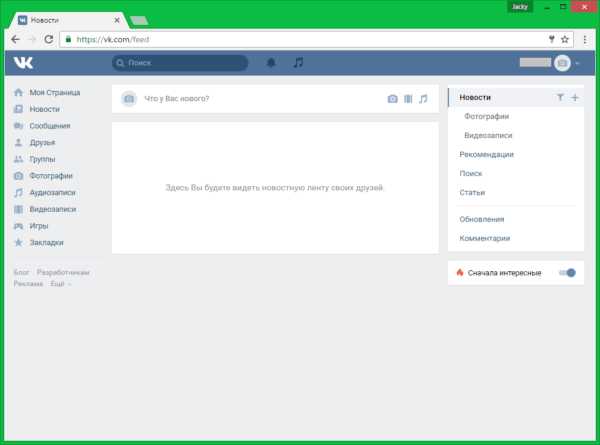
Task: Attach audio using post box note icon
Action: coord(423,99)
